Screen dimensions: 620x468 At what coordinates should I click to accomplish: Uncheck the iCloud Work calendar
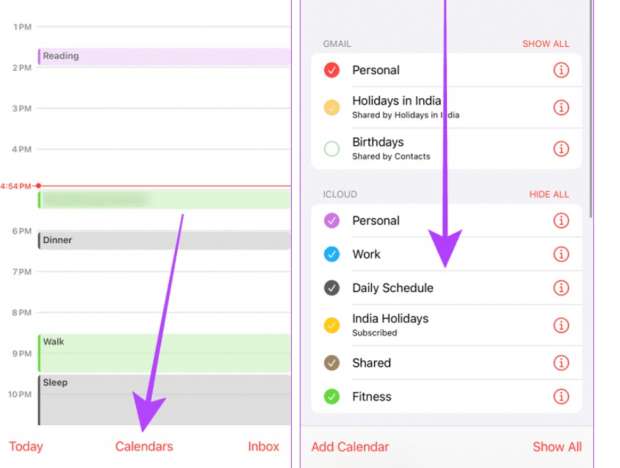pyautogui.click(x=332, y=254)
